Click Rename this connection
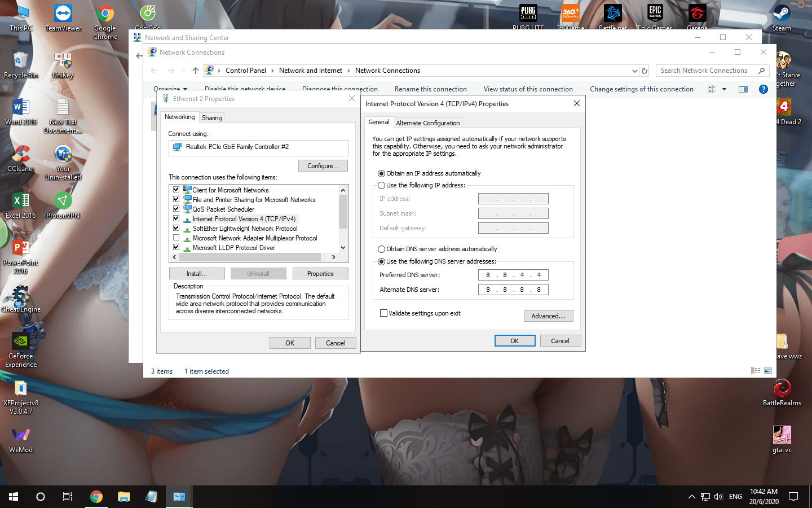The width and height of the screenshot is (812, 508). (x=431, y=89)
